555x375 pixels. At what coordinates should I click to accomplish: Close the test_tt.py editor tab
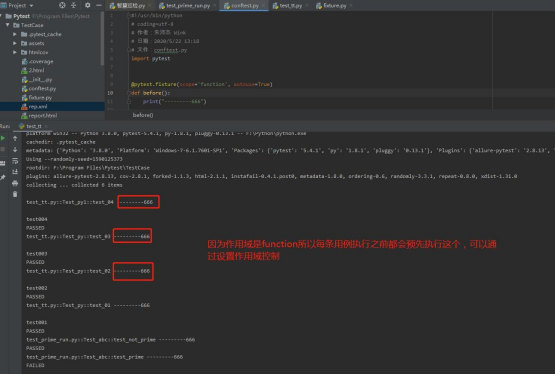click(x=307, y=6)
